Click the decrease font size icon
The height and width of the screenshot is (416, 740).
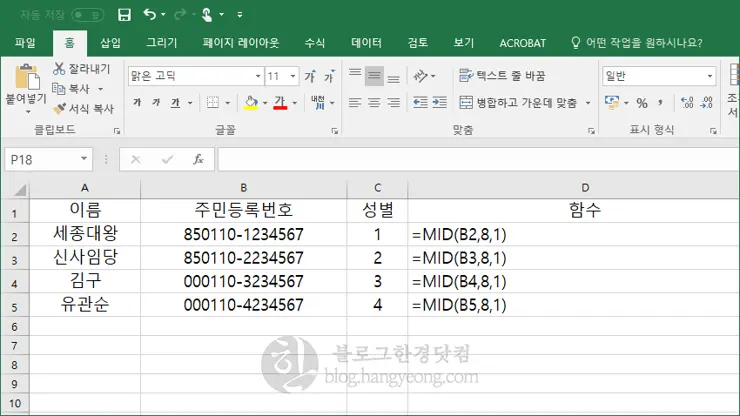click(x=329, y=76)
